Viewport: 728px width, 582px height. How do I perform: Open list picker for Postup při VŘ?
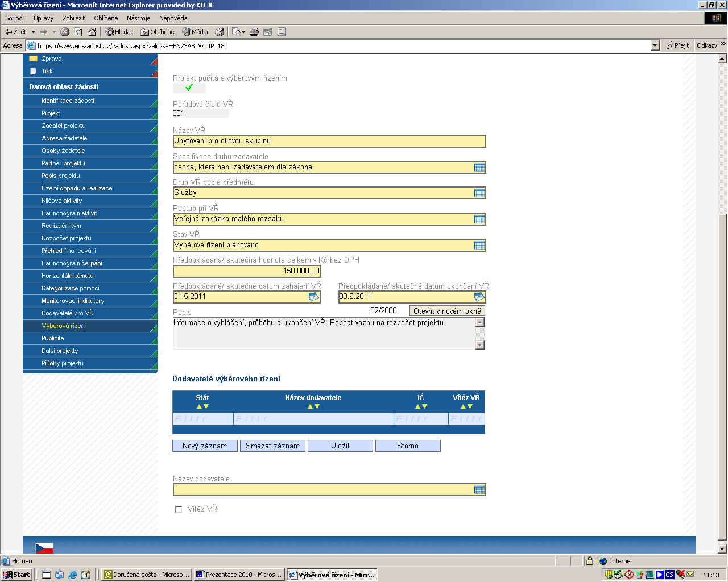(479, 219)
